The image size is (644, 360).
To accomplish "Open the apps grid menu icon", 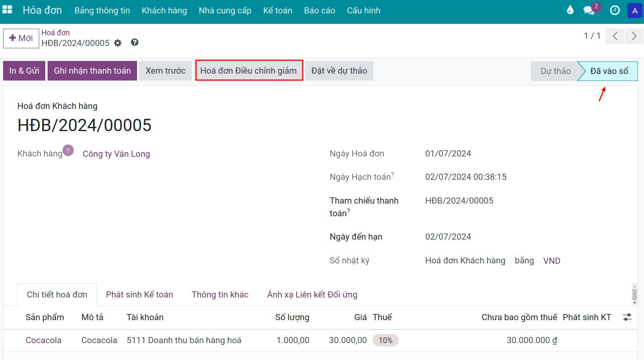I will pyautogui.click(x=7, y=10).
